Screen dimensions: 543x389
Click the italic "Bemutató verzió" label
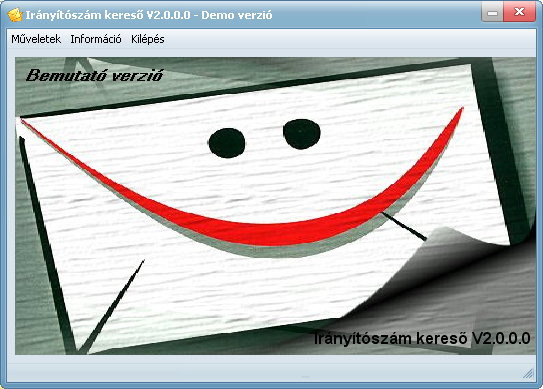(x=94, y=75)
